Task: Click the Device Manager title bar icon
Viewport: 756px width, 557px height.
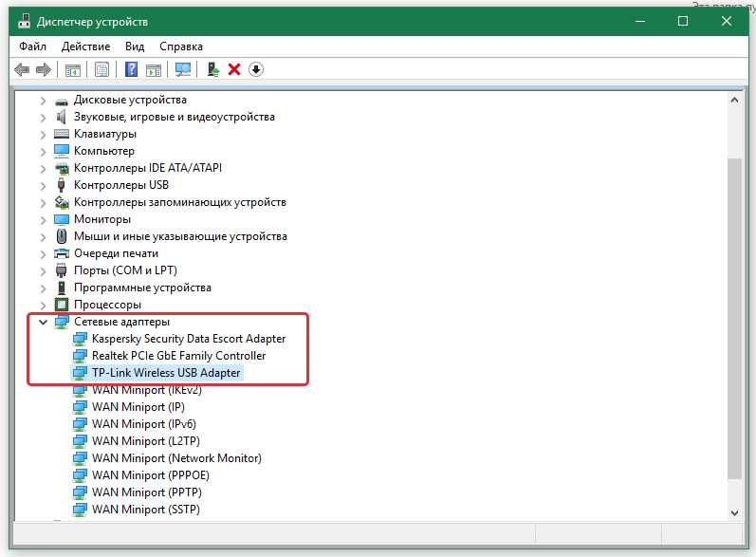Action: (24, 22)
